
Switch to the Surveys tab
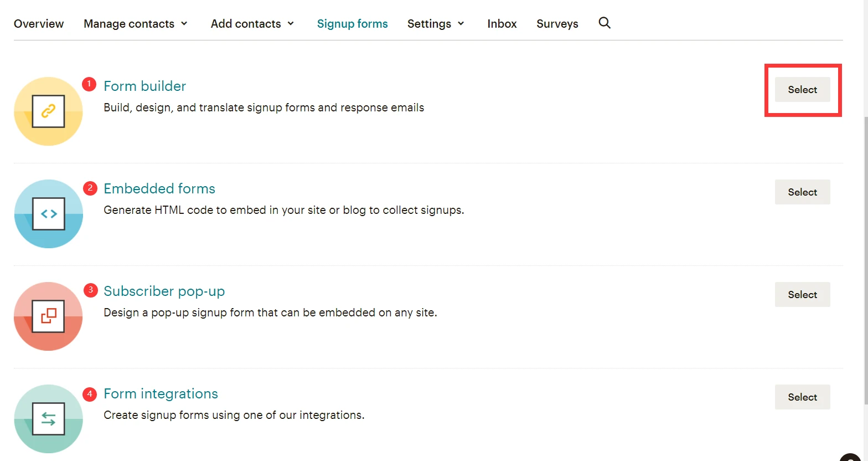click(557, 24)
